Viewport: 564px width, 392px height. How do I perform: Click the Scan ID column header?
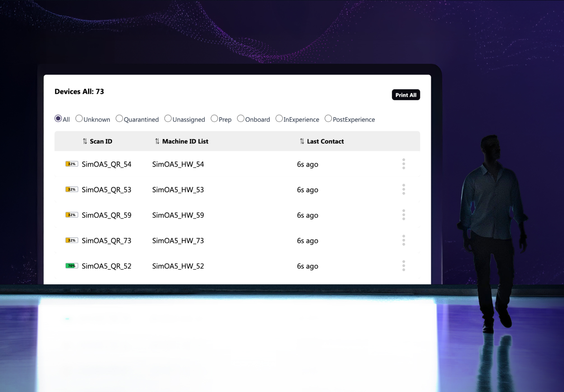click(x=101, y=141)
